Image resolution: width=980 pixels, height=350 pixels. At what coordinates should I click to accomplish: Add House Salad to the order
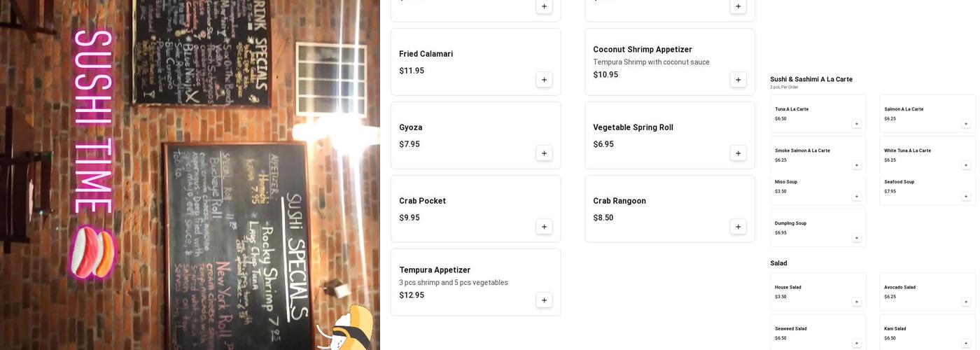[856, 302]
